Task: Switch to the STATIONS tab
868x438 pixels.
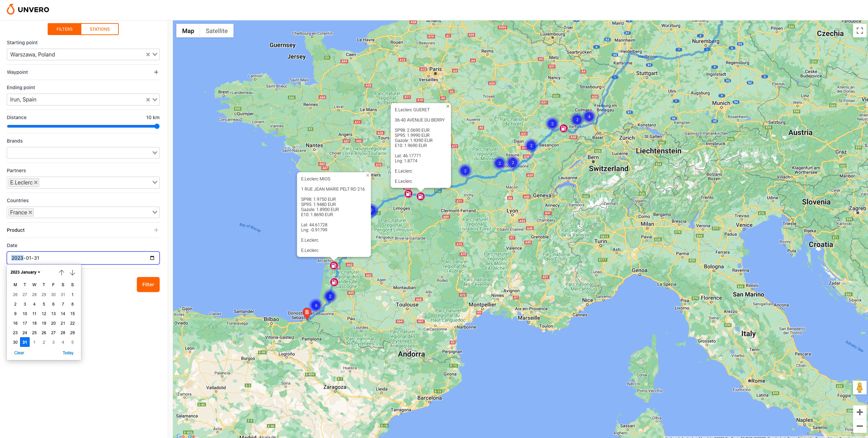Action: coord(100,29)
